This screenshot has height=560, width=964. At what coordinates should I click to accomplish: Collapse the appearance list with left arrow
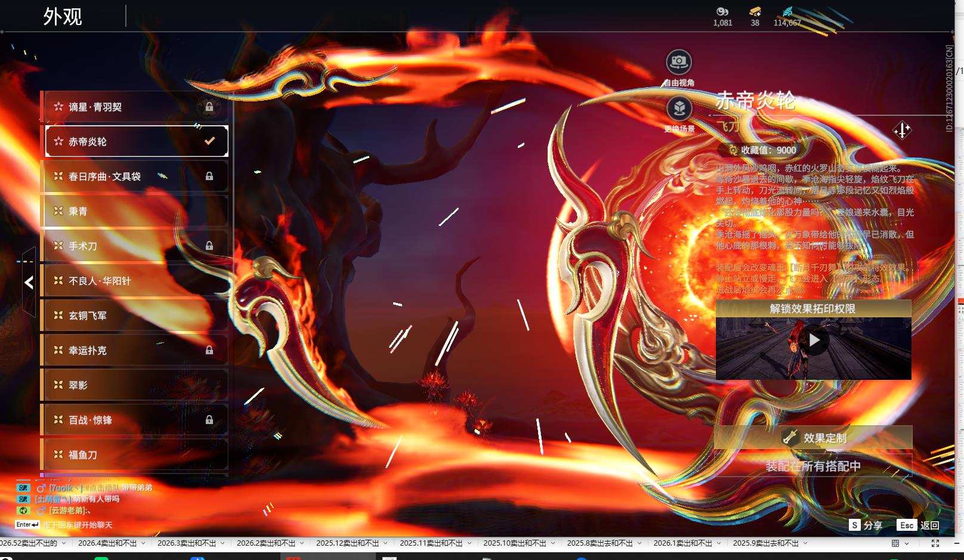29,283
